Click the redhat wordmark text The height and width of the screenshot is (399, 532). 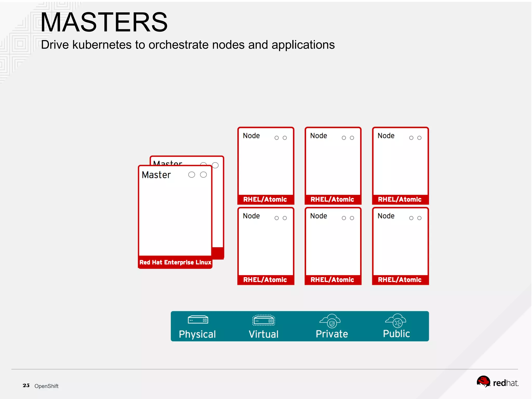coord(506,383)
